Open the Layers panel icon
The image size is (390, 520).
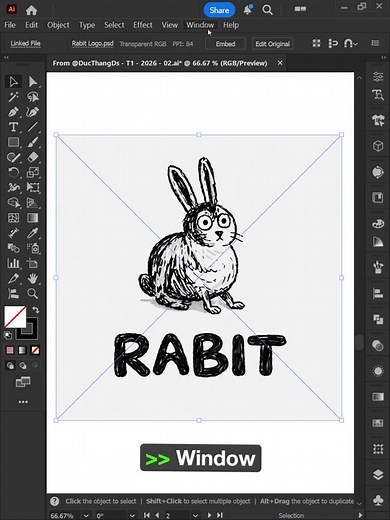378,474
